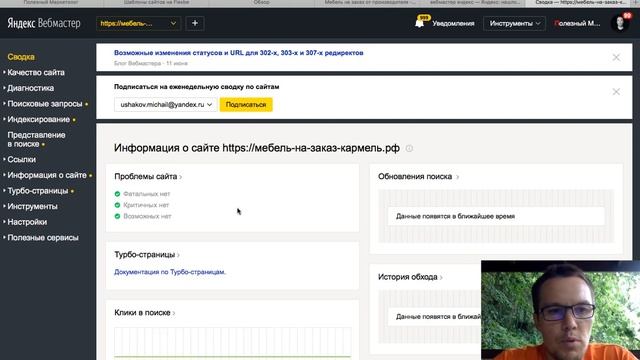Click the Полезный М... account name
The image size is (640, 360).
pos(577,24)
